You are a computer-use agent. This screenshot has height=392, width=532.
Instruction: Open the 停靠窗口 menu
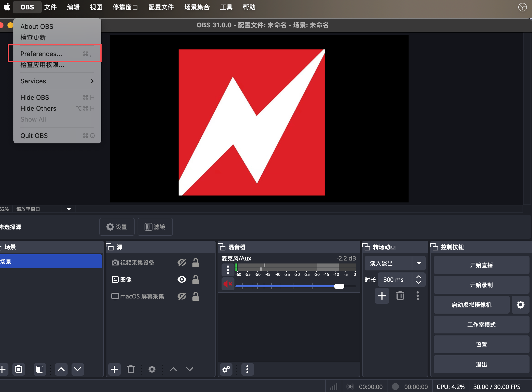(125, 7)
